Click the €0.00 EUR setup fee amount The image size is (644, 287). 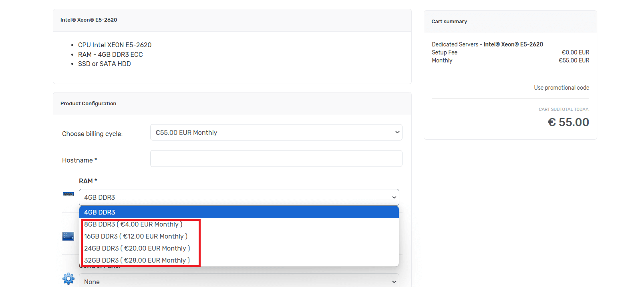coord(576,52)
